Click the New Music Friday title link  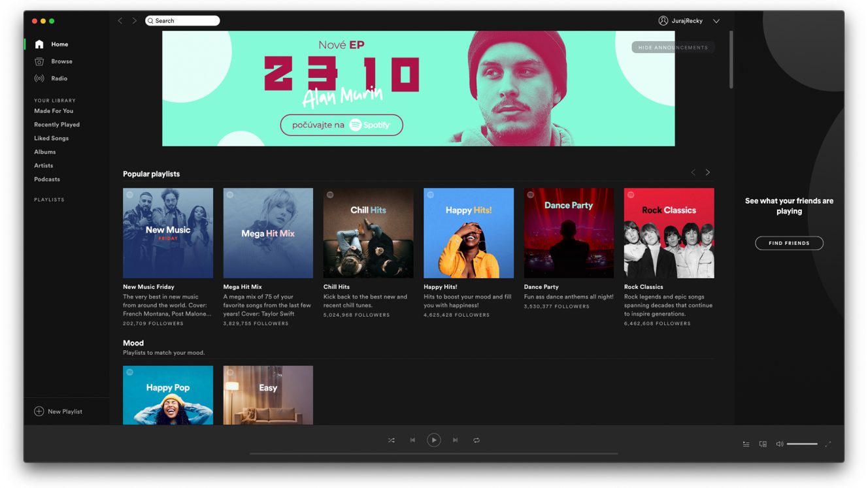[x=148, y=287]
